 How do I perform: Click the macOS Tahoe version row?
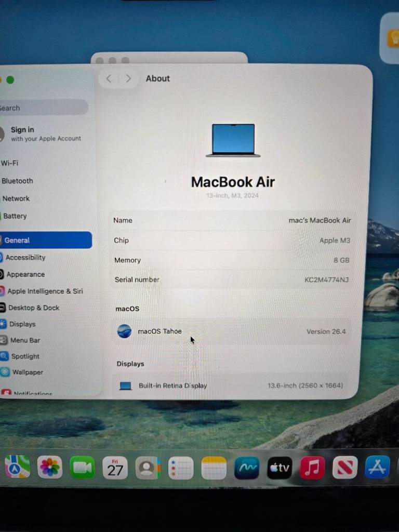point(231,331)
